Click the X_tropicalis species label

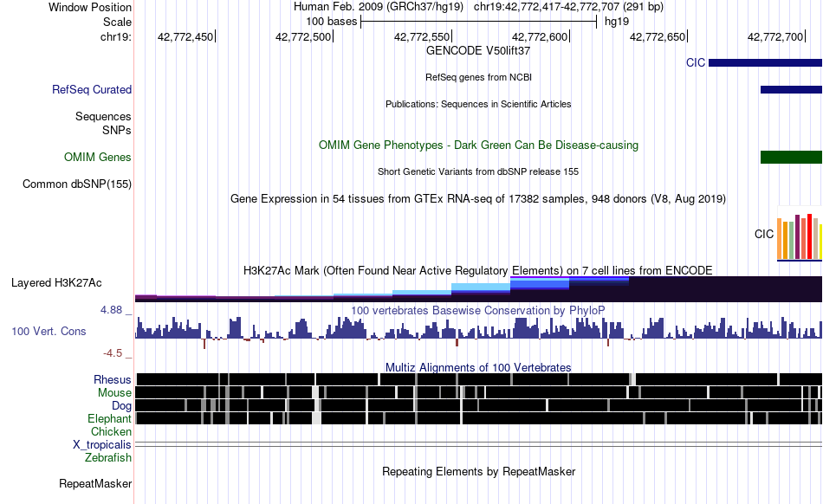pyautogui.click(x=102, y=445)
